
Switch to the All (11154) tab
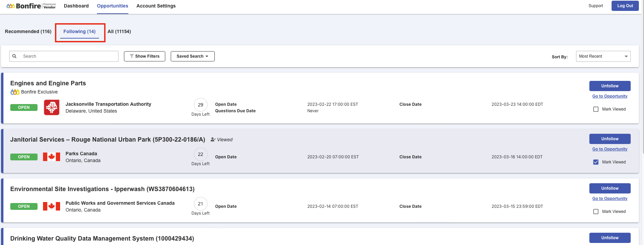119,31
